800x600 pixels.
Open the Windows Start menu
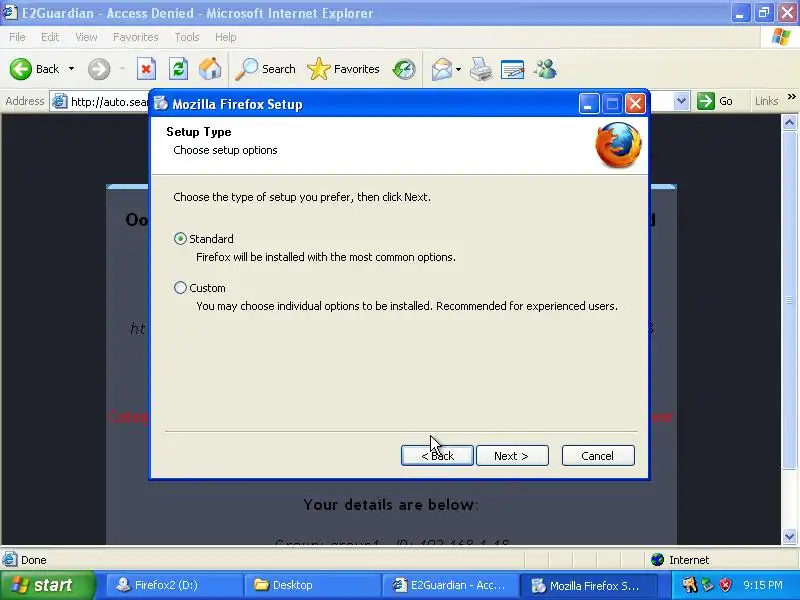(47, 585)
